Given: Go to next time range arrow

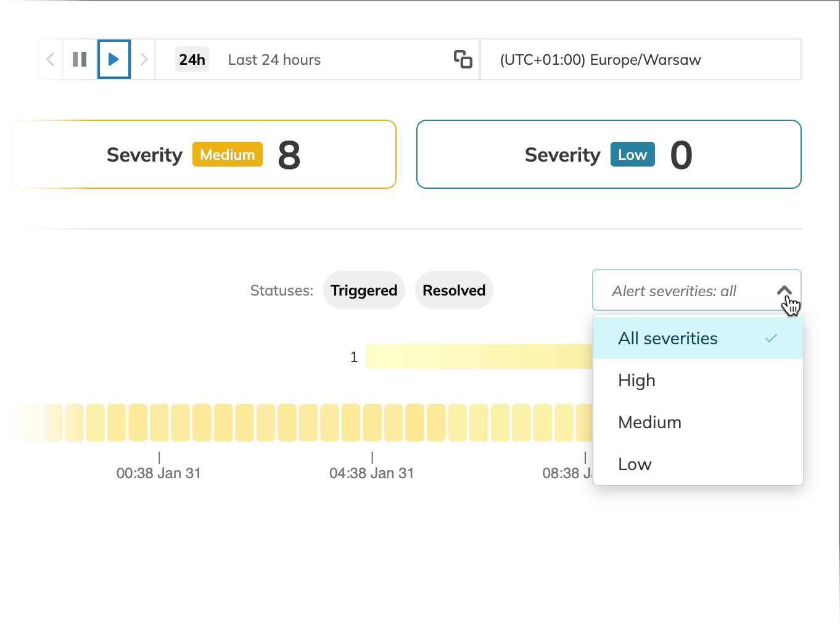Looking at the screenshot, I should click(144, 59).
